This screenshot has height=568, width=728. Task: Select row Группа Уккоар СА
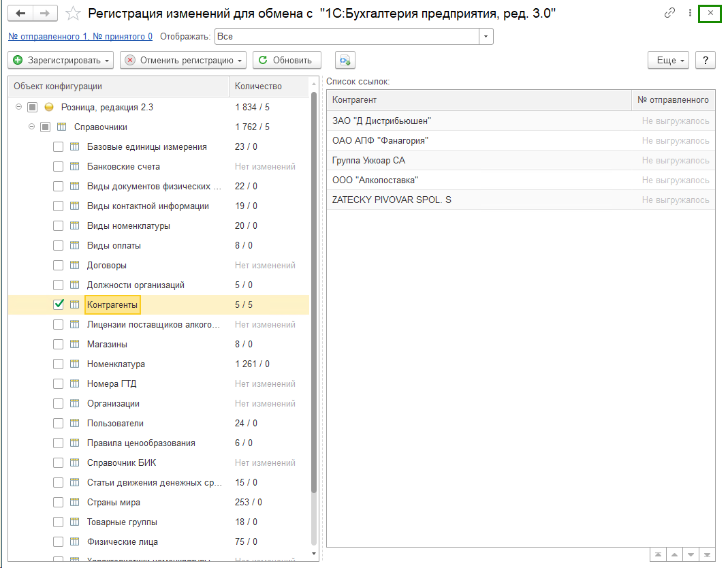(x=521, y=160)
